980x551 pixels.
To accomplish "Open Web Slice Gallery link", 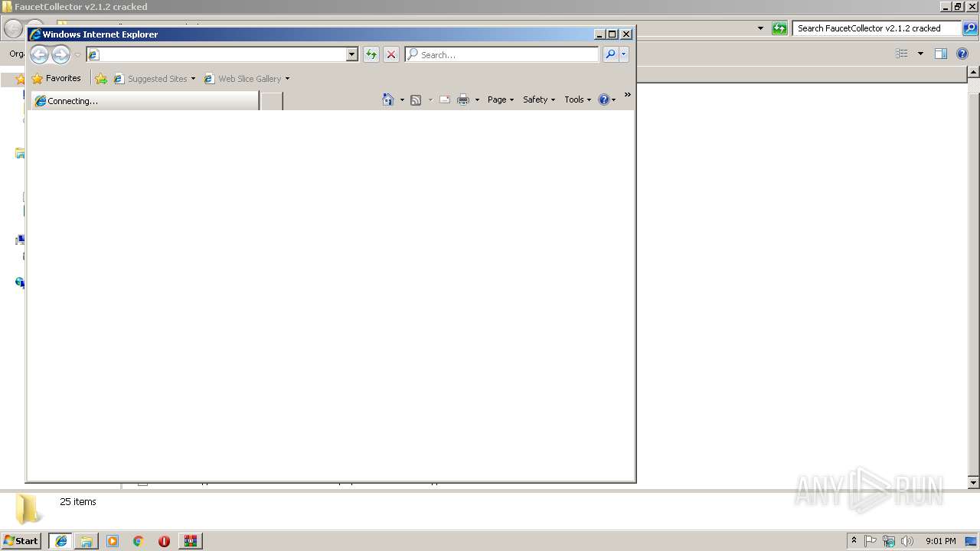I will click(243, 78).
